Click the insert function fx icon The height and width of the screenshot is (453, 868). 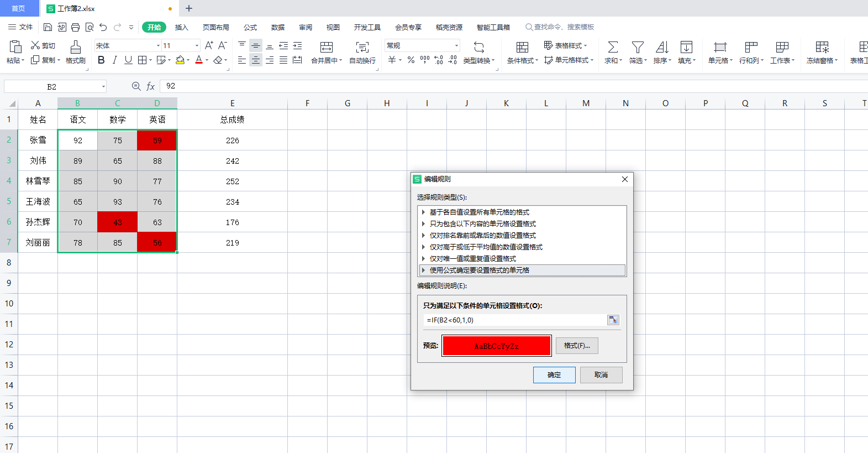point(150,86)
